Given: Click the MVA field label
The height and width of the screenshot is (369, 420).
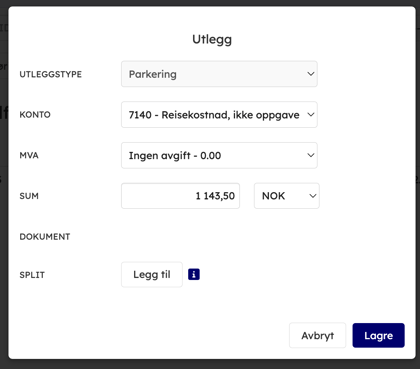Looking at the screenshot, I should click(x=29, y=155).
